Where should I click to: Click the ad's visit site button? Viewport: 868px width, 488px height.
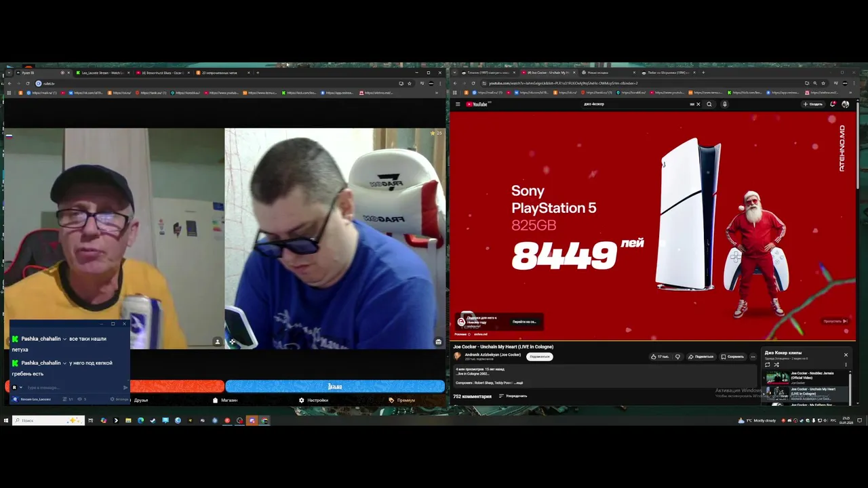[525, 322]
